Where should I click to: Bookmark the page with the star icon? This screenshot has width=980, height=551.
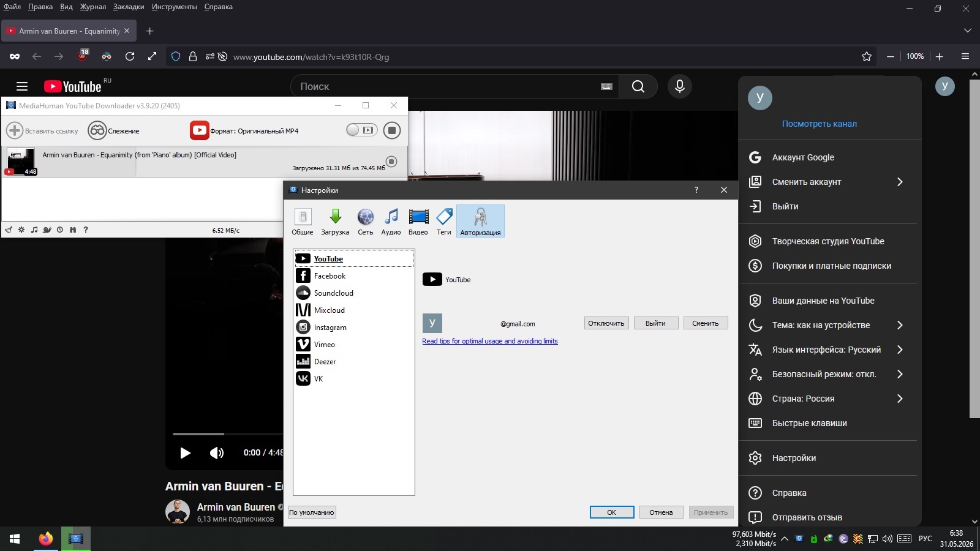click(x=867, y=56)
